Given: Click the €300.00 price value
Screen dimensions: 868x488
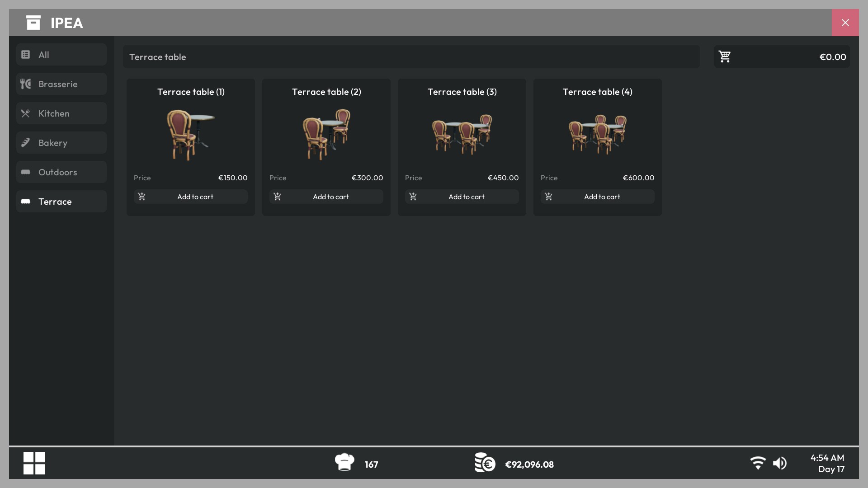Looking at the screenshot, I should (x=367, y=178).
